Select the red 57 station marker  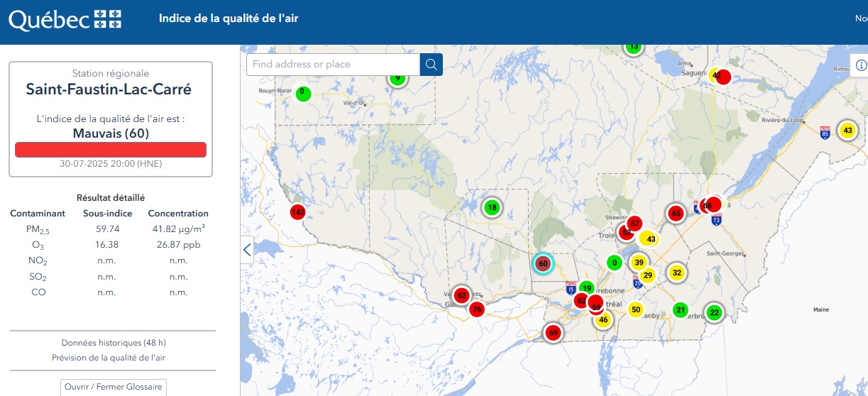pos(634,224)
